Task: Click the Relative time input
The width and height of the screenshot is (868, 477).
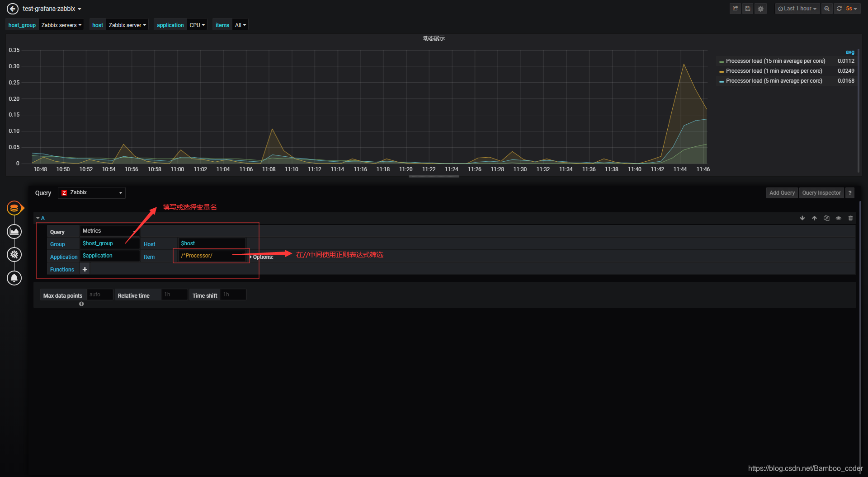Action: (x=174, y=295)
